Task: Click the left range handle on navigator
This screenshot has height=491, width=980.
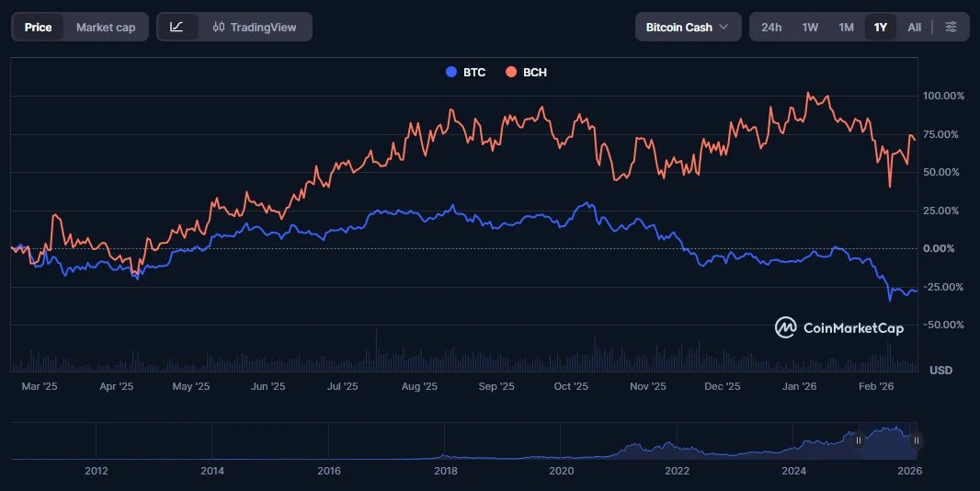Action: point(859,440)
